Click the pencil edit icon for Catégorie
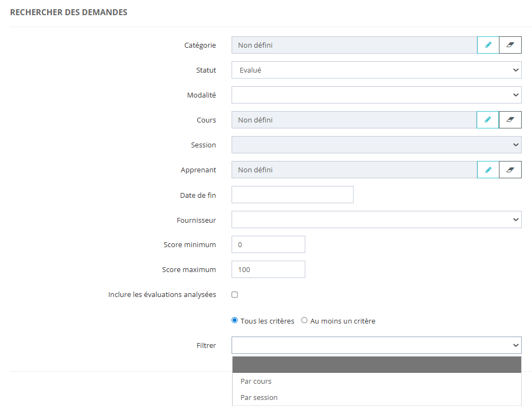The height and width of the screenshot is (407, 532). click(488, 45)
